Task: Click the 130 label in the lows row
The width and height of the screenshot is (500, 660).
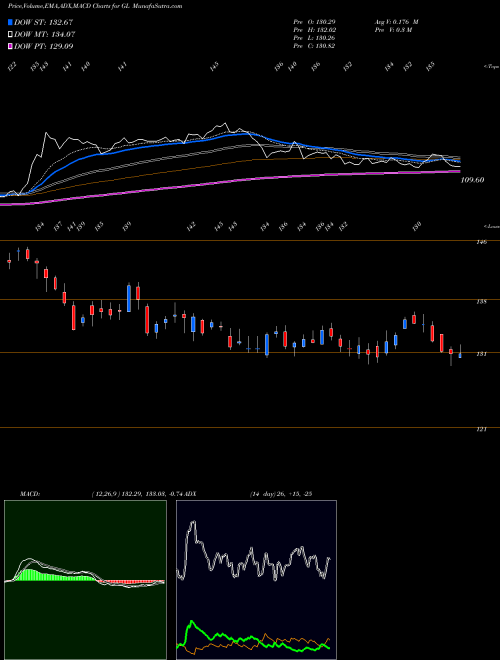Action: (x=417, y=226)
